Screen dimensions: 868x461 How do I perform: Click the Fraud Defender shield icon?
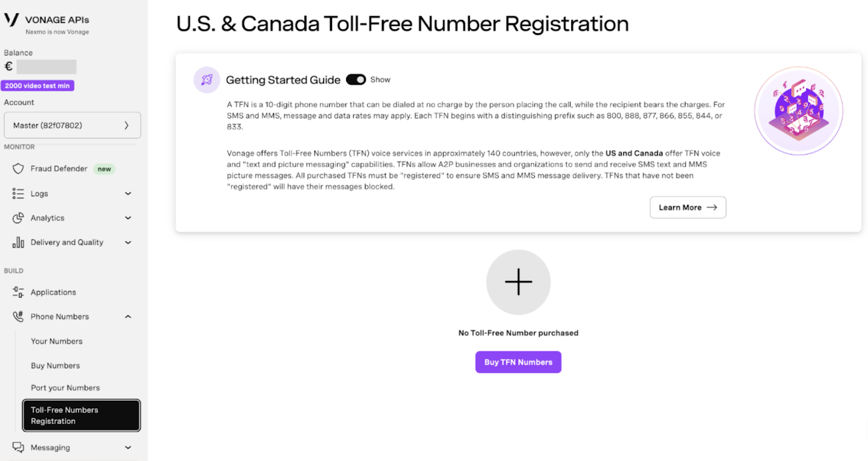18,169
